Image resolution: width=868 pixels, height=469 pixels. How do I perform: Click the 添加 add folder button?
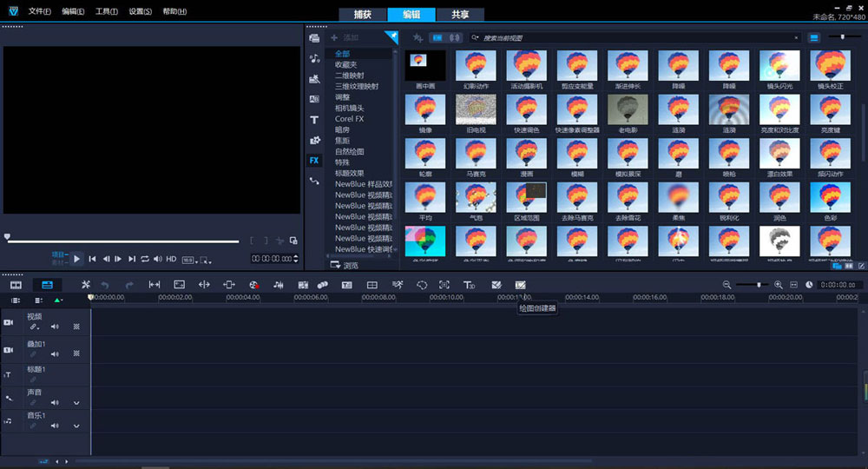(345, 37)
